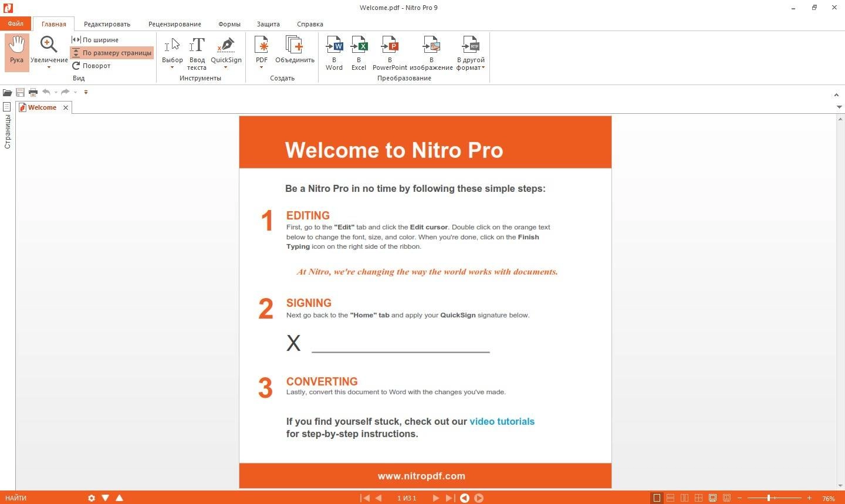Click the QuickSign signature icon
The height and width of the screenshot is (504, 845).
pos(226,49)
